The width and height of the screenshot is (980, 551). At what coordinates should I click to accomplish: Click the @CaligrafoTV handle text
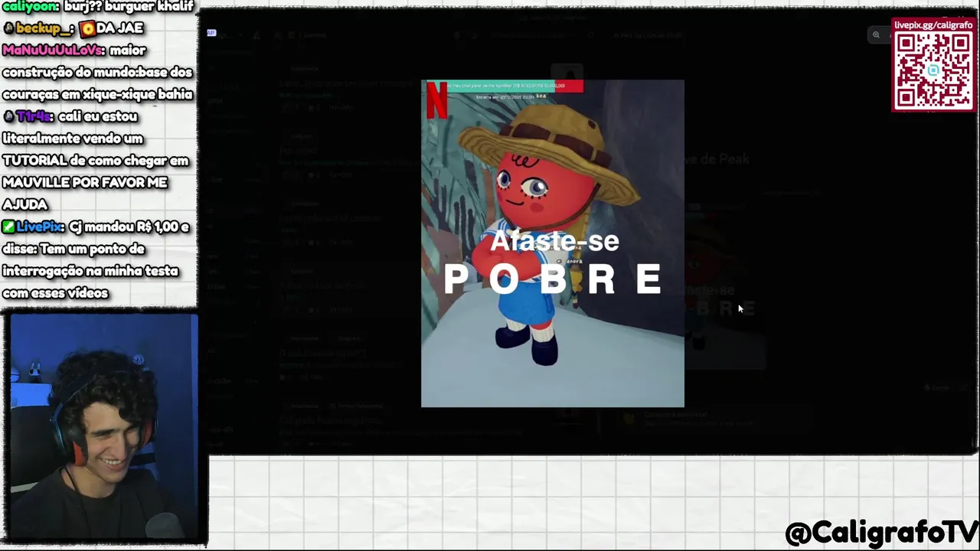point(881,532)
